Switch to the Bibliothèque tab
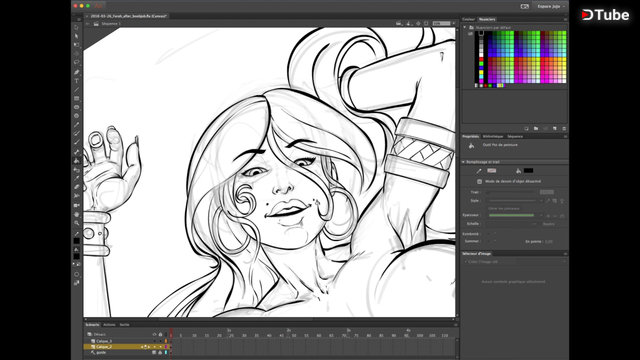640x360 pixels. (493, 136)
